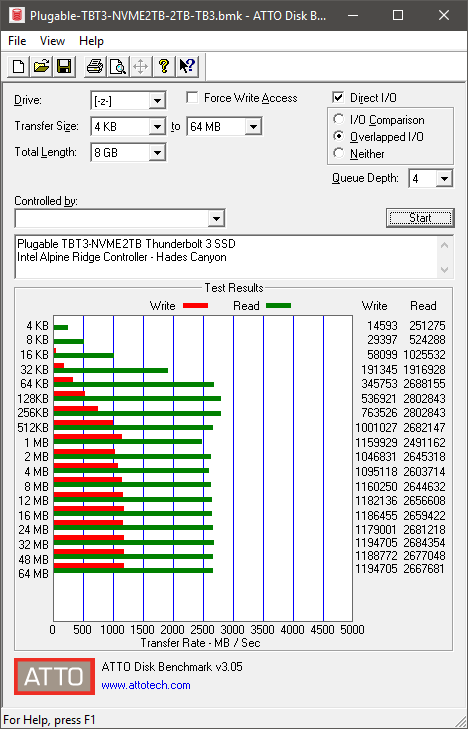Open the Drive dropdown
This screenshot has width=468, height=729.
[158, 100]
